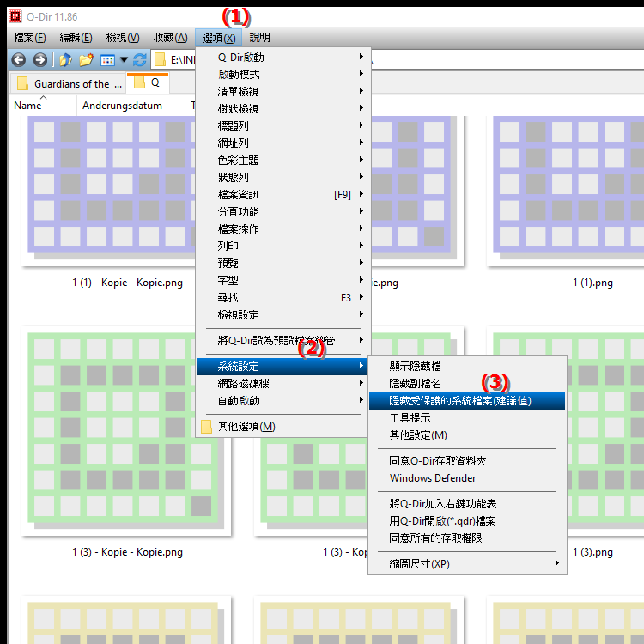This screenshot has width=644, height=644.
Task: Click 用Q-Dir開啟(*.qdr)檔案 entry
Action: coord(467,521)
